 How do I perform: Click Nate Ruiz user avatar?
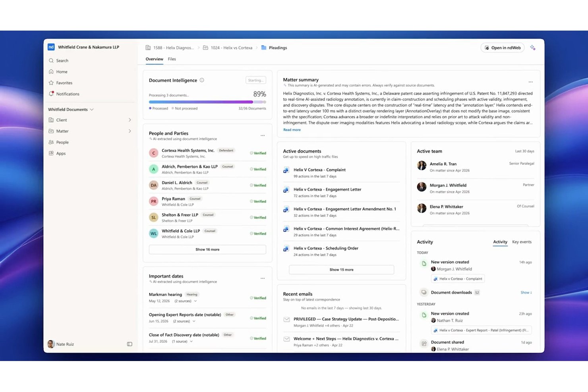tap(51, 344)
